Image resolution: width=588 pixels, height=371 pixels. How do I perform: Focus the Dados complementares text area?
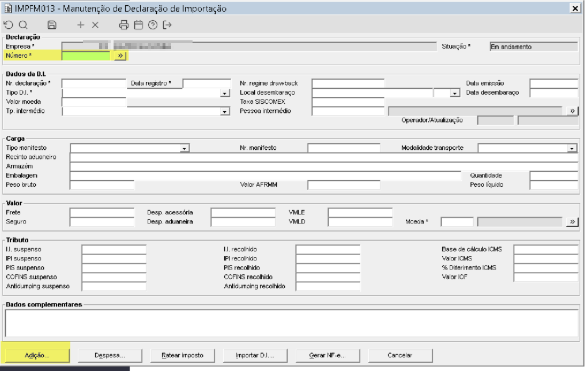pyautogui.click(x=292, y=323)
